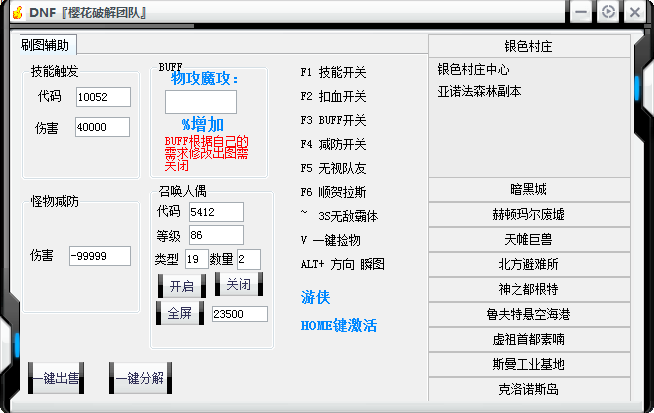
Task: Expand the 赫顿玛尔废墟 section
Action: [529, 214]
